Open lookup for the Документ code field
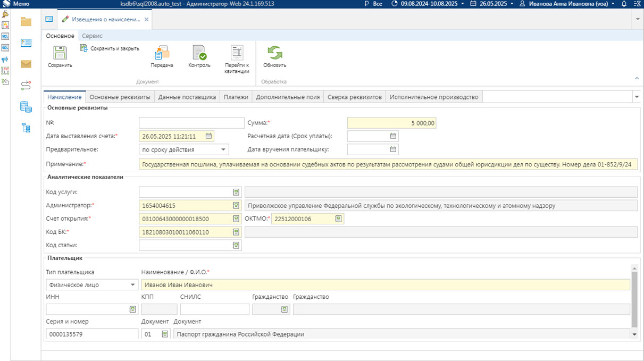Image resolution: width=644 pixels, height=361 pixels. click(x=165, y=334)
